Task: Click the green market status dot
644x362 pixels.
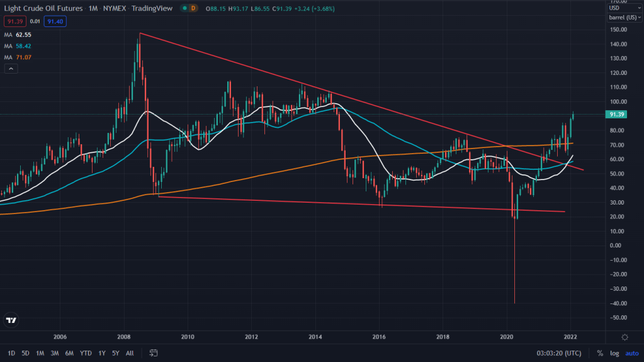Action: 183,8
